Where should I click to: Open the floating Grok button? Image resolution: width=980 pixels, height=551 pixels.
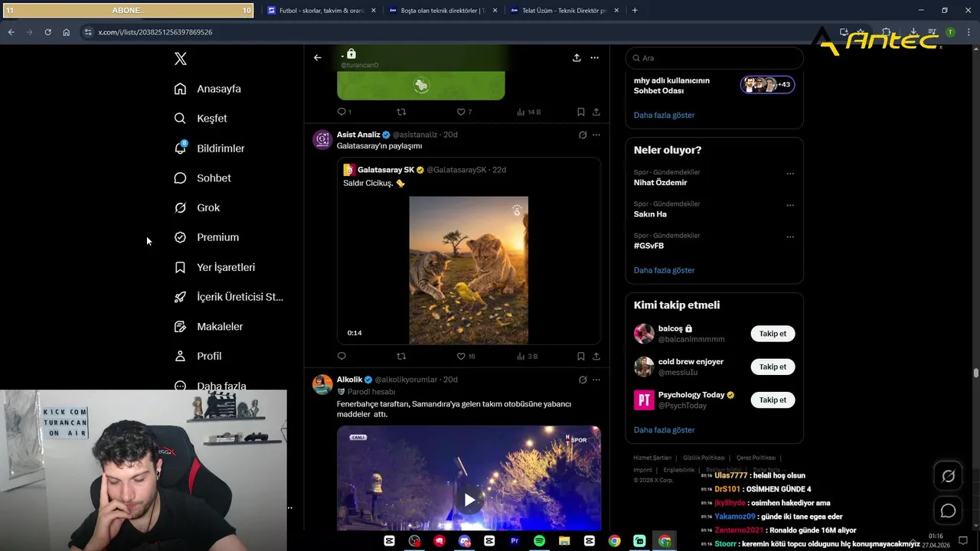point(948,476)
